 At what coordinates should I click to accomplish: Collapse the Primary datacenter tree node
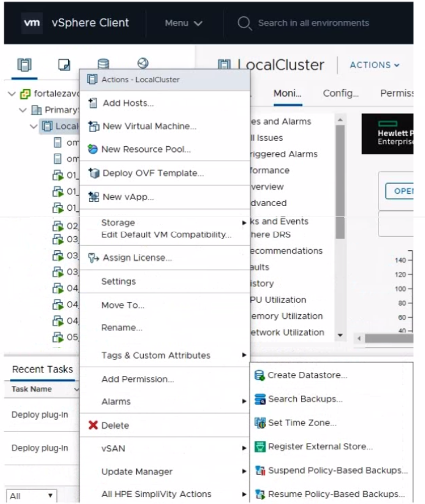coord(23,110)
